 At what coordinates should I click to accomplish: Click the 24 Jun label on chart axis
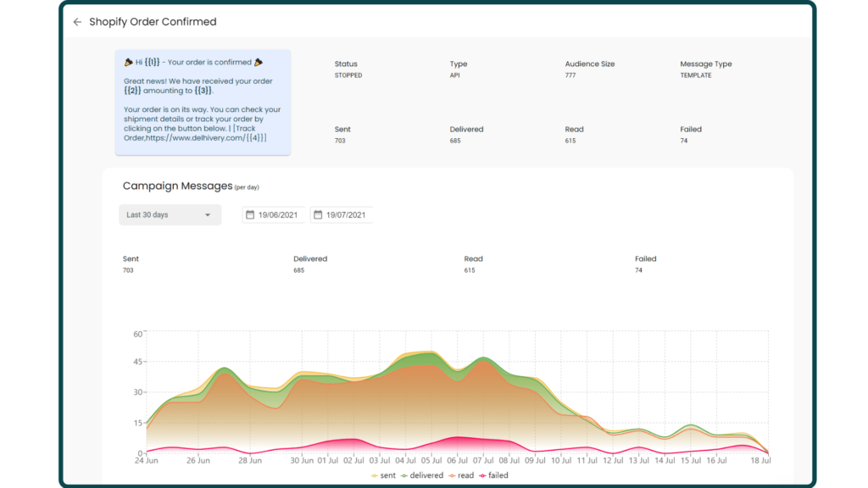coord(147,461)
